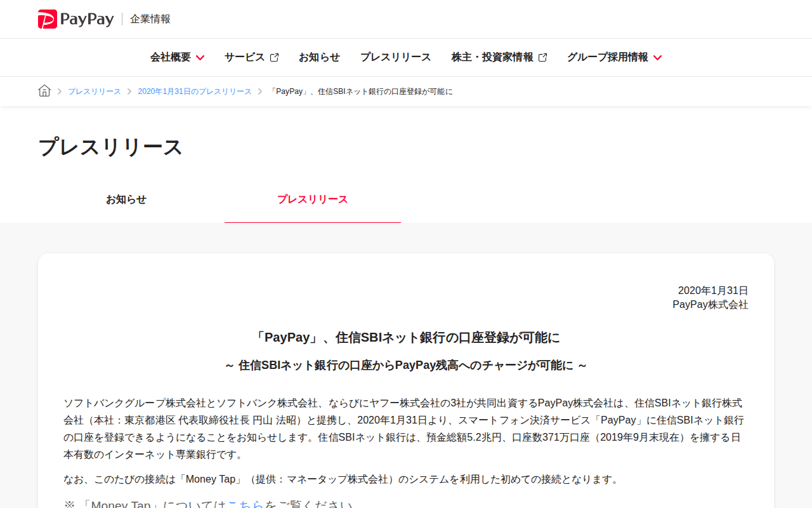
Task: Go to お知らせ in top navigation
Action: (319, 57)
